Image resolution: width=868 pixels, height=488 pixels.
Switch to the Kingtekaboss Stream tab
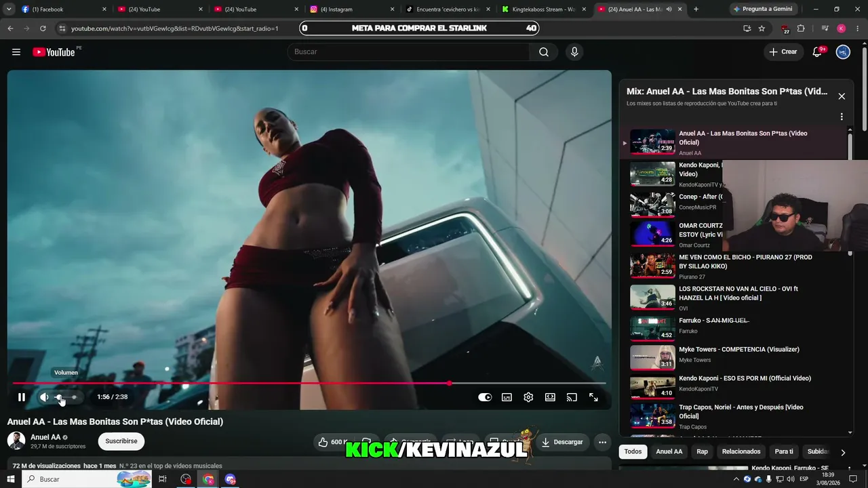pyautogui.click(x=543, y=9)
